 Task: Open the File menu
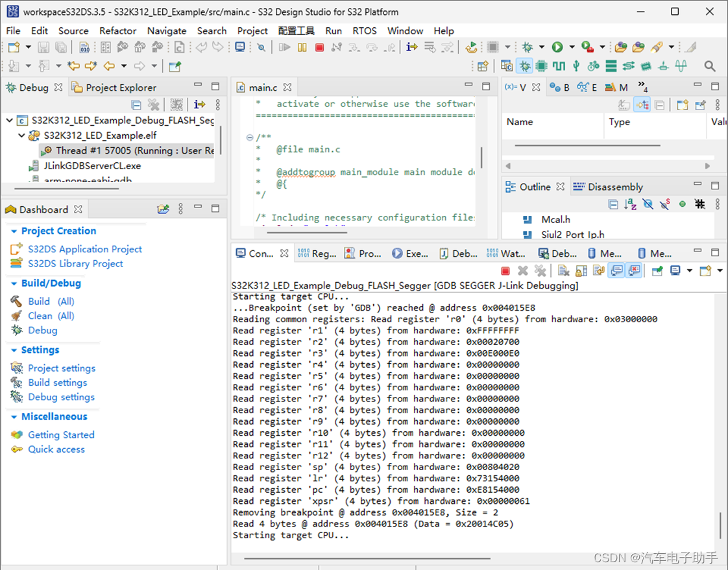[x=13, y=30]
